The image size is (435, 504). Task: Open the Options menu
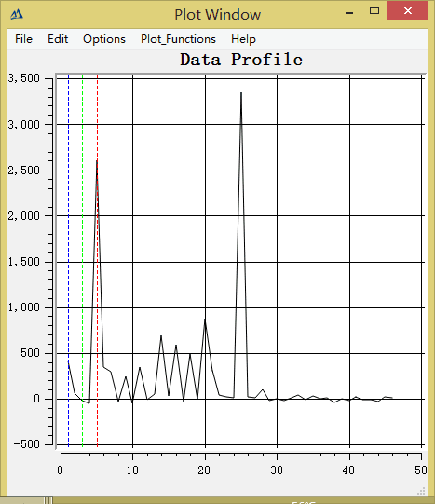click(104, 39)
